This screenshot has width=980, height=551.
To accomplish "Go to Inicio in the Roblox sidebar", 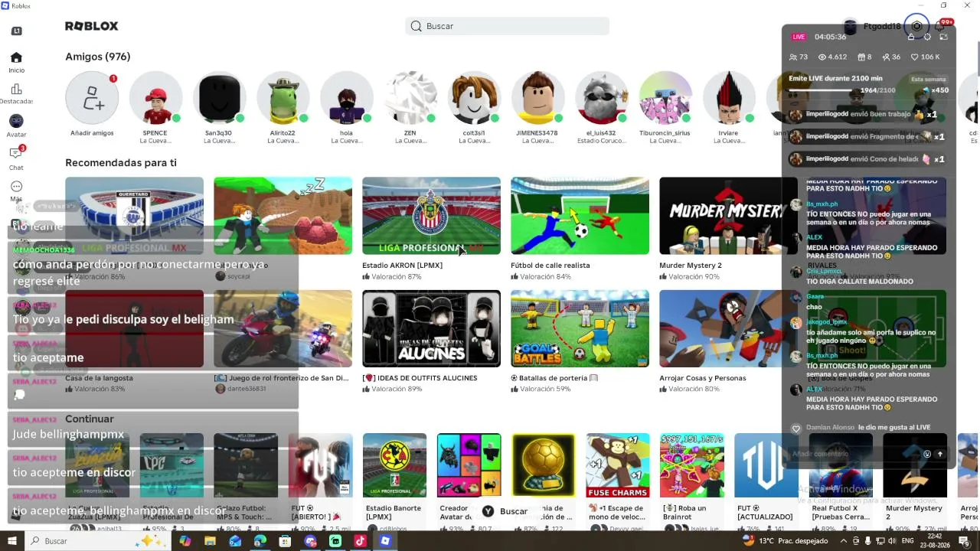I will click(x=16, y=62).
